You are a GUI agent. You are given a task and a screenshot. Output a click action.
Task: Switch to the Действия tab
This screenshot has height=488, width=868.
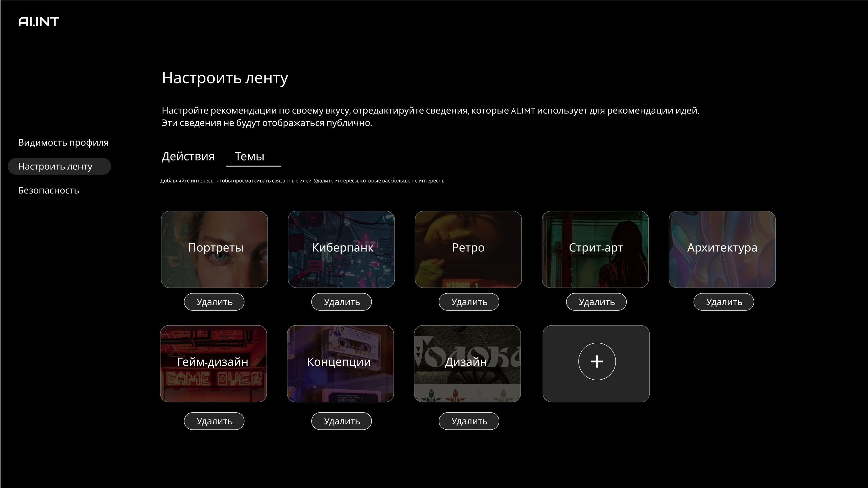pos(188,156)
